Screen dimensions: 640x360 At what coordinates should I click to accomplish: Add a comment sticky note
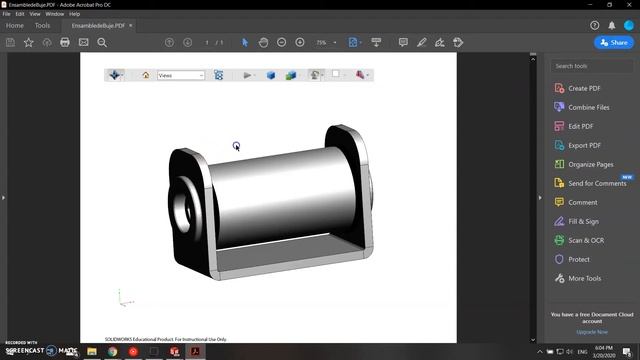tap(403, 42)
